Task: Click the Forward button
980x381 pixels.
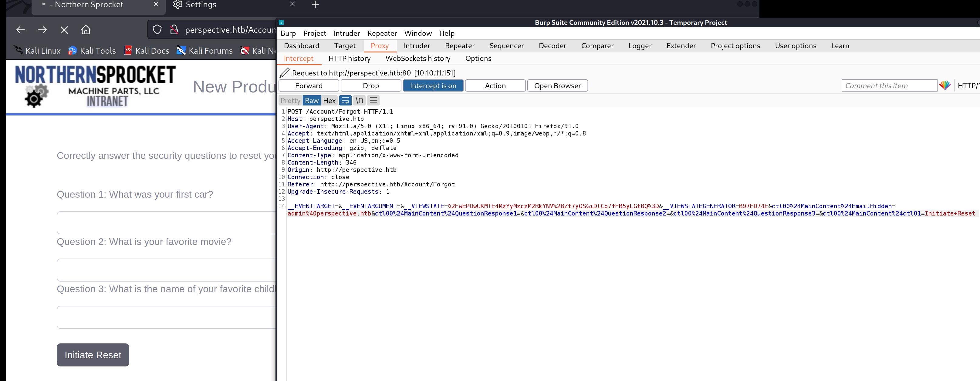Action: click(x=309, y=85)
